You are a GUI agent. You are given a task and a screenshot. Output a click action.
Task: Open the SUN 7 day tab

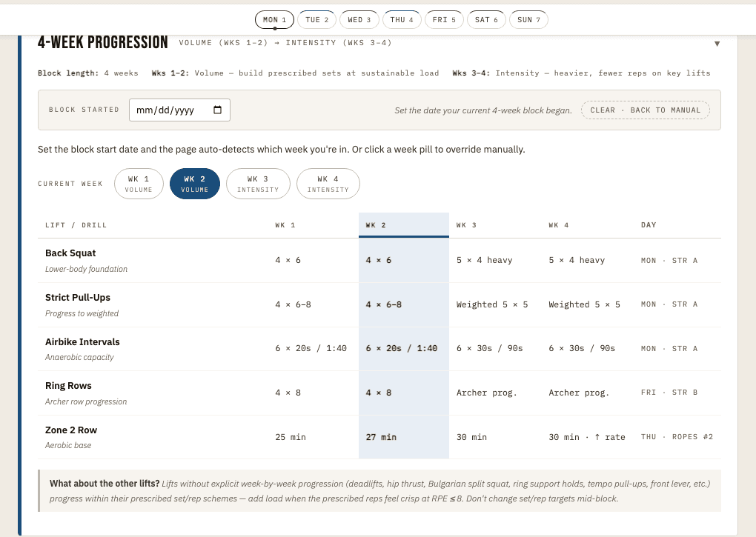click(x=528, y=20)
